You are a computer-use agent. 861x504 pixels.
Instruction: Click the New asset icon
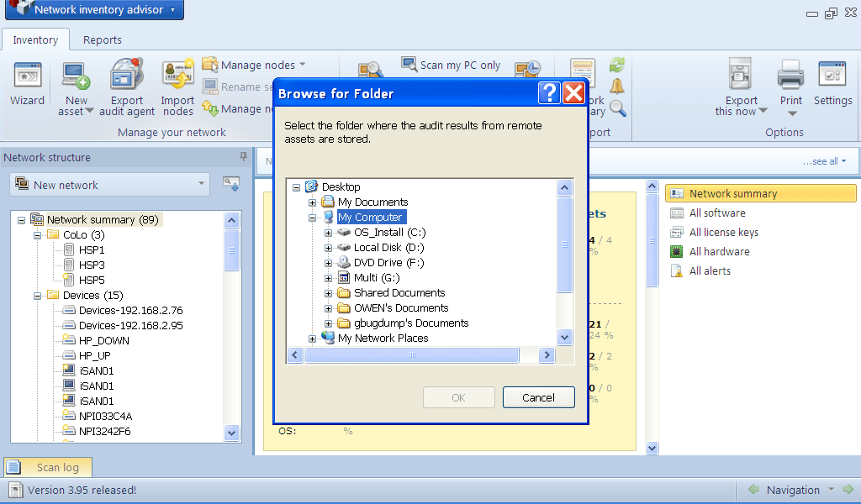pyautogui.click(x=76, y=76)
